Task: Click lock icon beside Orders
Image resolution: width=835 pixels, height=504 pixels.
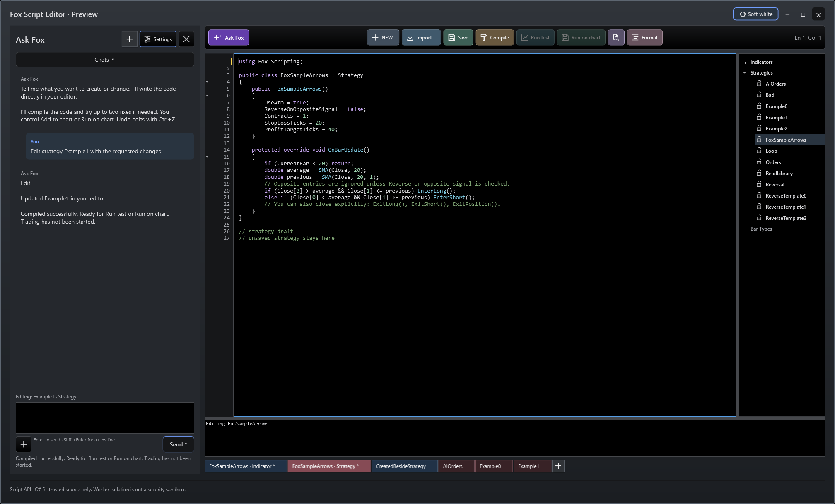Action: [x=759, y=162]
